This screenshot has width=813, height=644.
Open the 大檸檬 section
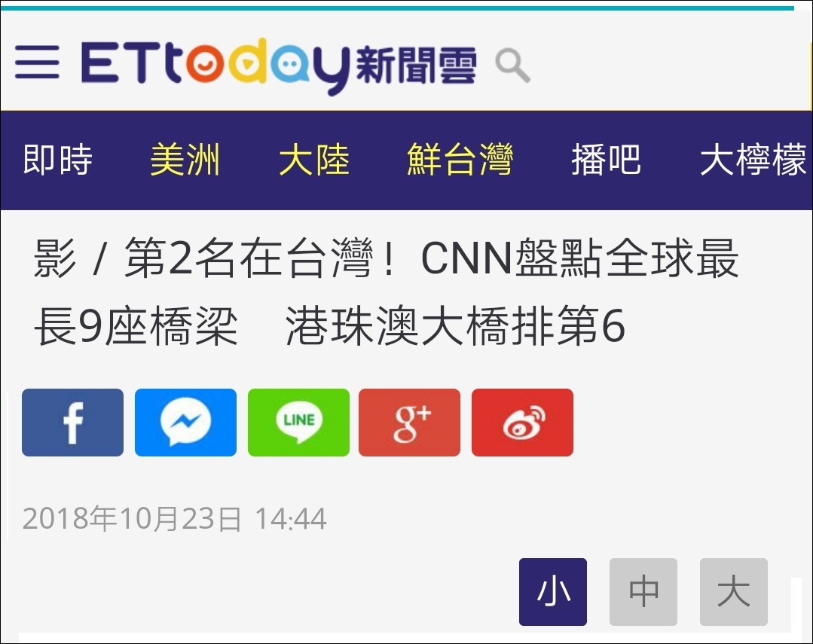pyautogui.click(x=753, y=159)
